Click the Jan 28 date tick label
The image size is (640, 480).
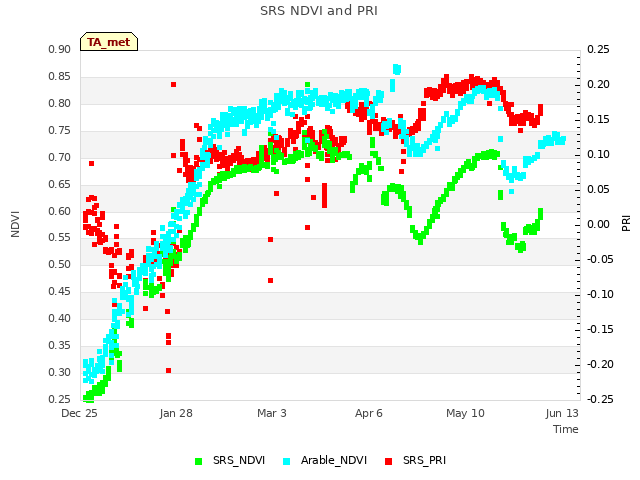point(176,413)
